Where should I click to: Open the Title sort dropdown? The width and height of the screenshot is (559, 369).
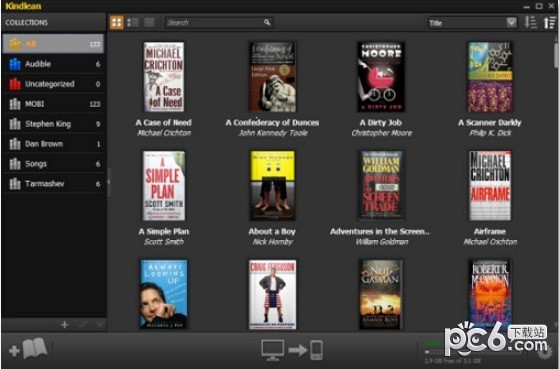pyautogui.click(x=472, y=23)
